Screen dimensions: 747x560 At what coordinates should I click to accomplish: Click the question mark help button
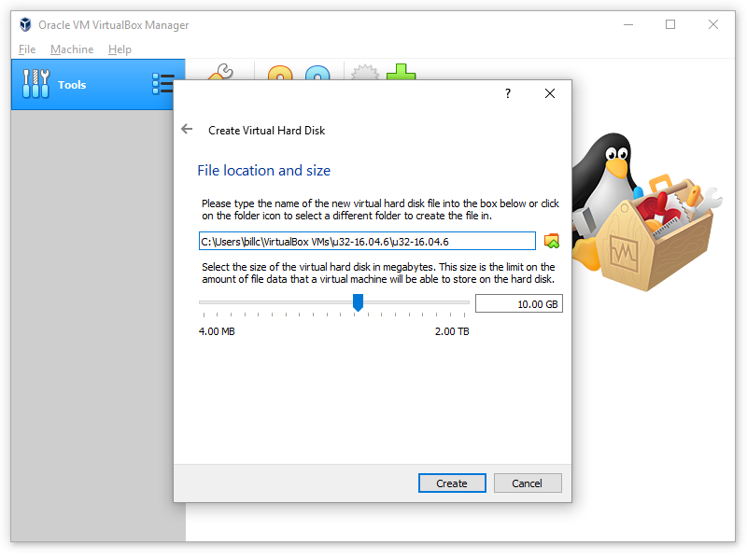[508, 93]
